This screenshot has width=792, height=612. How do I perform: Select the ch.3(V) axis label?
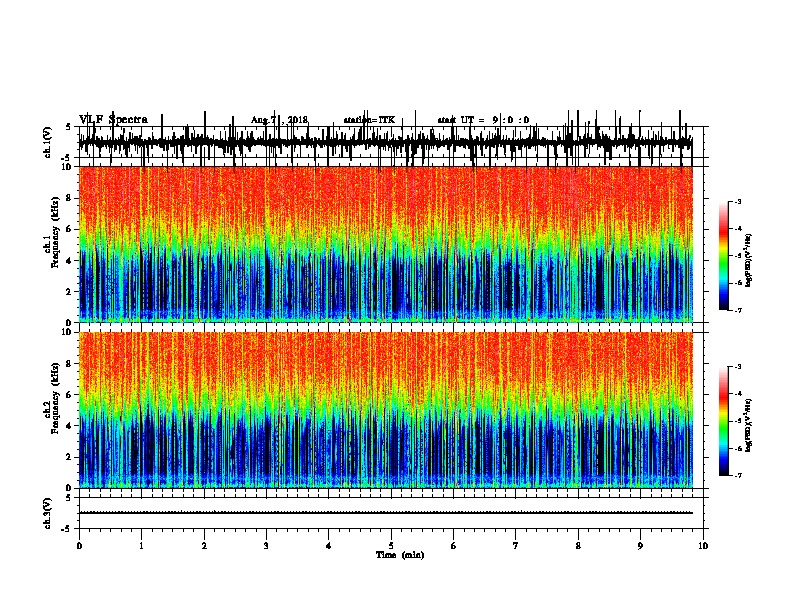tap(47, 513)
